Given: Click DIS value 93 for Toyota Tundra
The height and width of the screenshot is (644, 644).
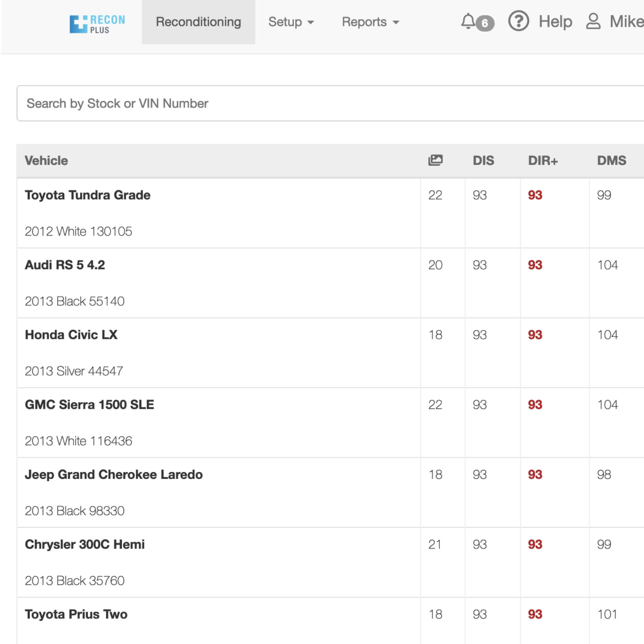Looking at the screenshot, I should tap(480, 195).
